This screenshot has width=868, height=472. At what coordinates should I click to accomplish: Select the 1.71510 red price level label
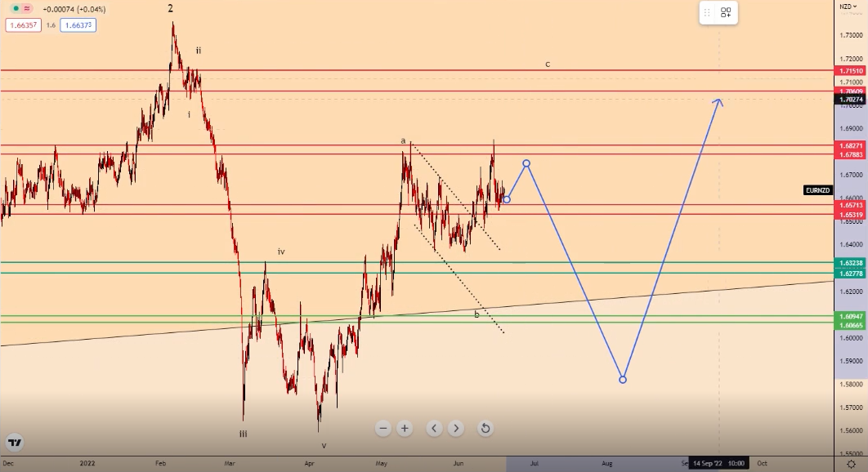(x=851, y=71)
